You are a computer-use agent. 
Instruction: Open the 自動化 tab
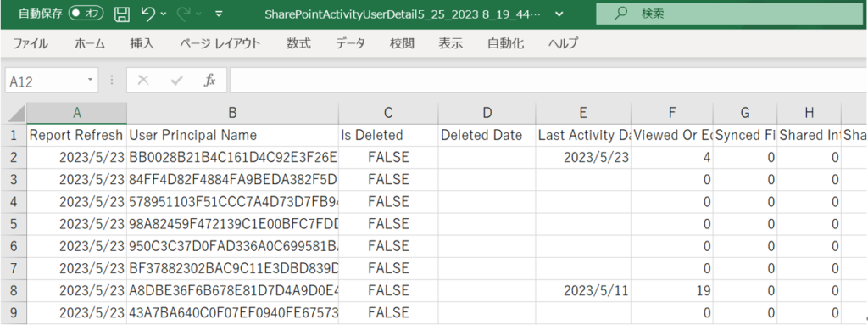click(505, 44)
